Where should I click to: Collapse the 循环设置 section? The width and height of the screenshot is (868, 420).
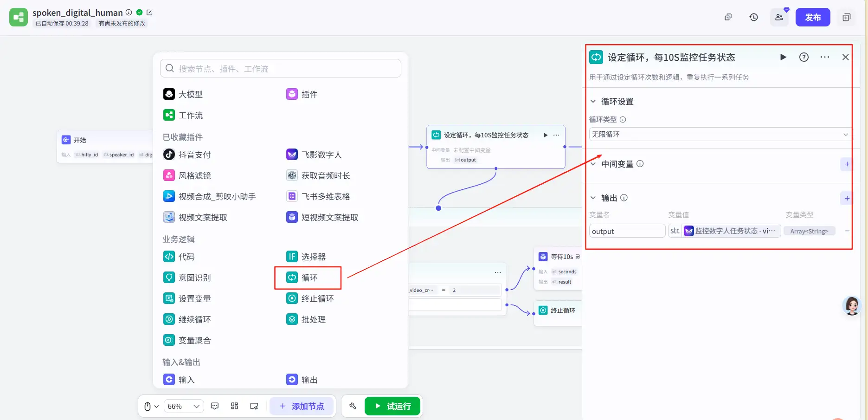pos(593,101)
